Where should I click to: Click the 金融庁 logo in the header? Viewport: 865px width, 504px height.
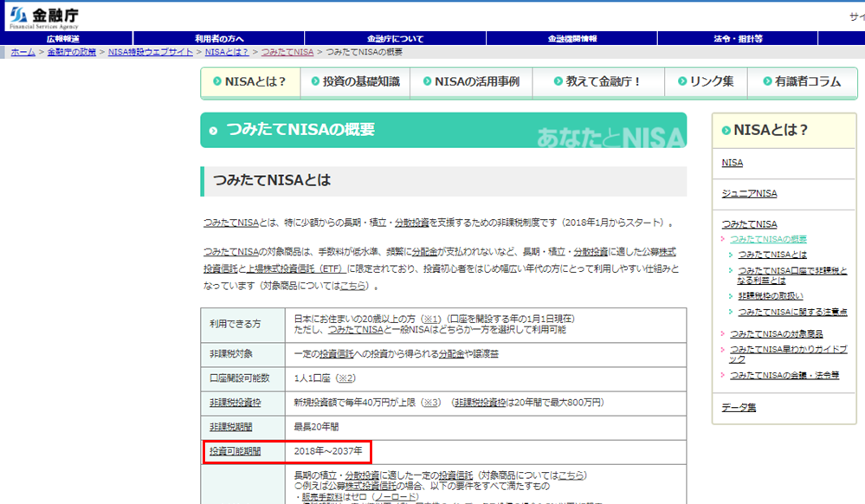(x=44, y=17)
